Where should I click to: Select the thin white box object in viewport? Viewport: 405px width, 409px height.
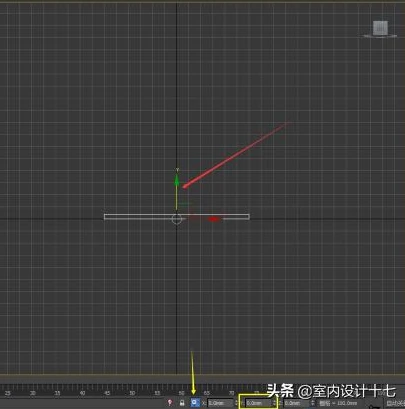coord(177,217)
